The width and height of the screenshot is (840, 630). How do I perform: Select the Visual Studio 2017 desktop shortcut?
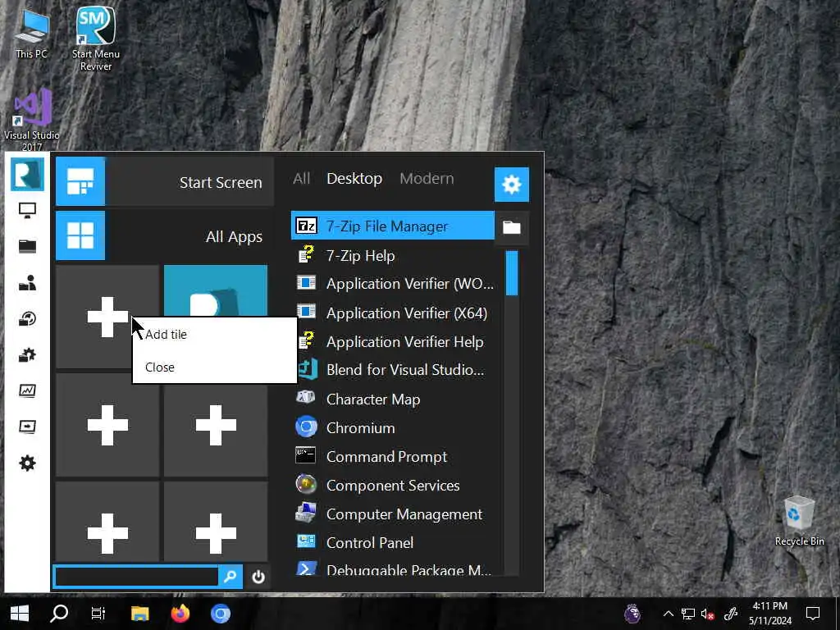[x=32, y=120]
